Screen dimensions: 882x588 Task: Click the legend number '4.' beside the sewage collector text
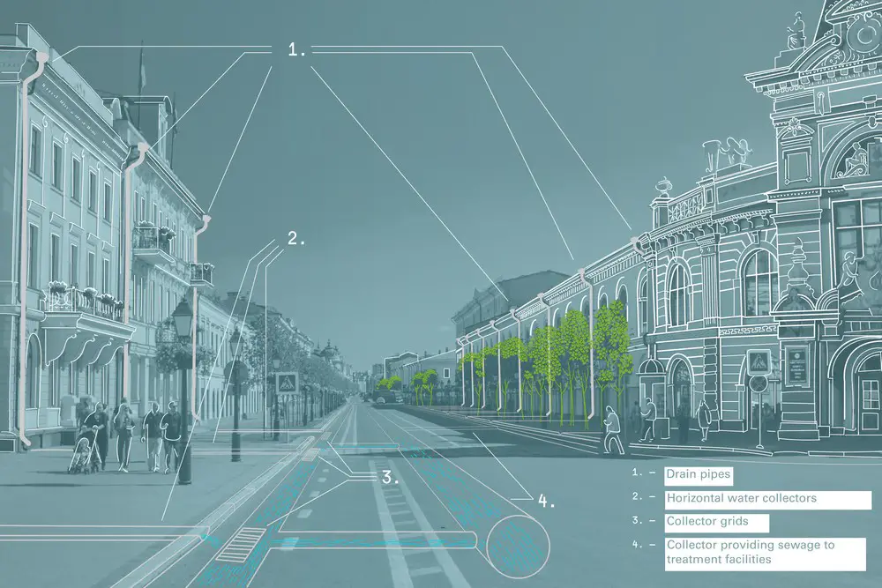(x=638, y=544)
